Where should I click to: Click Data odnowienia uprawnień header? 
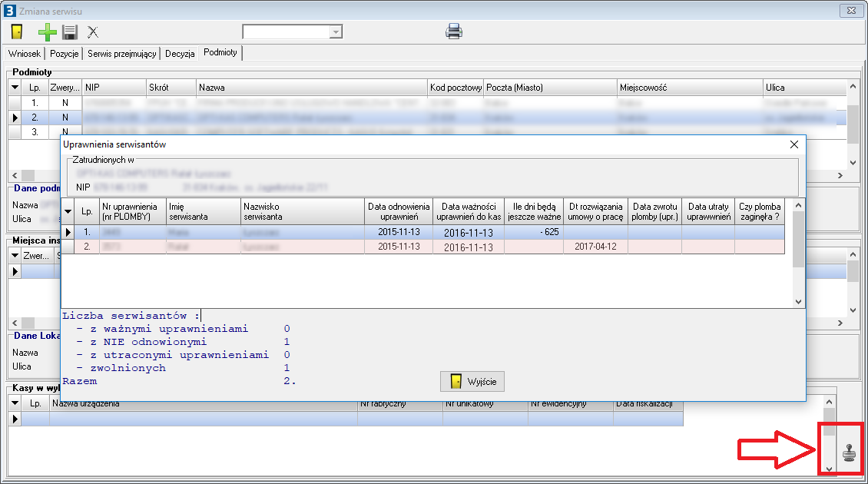(399, 211)
